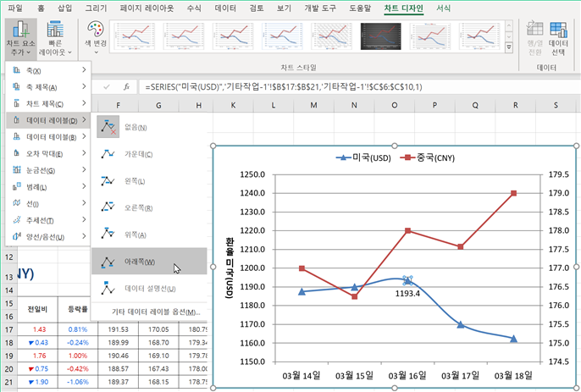
Task: Select the 오른쪽(R) data label position
Action: tap(149, 208)
